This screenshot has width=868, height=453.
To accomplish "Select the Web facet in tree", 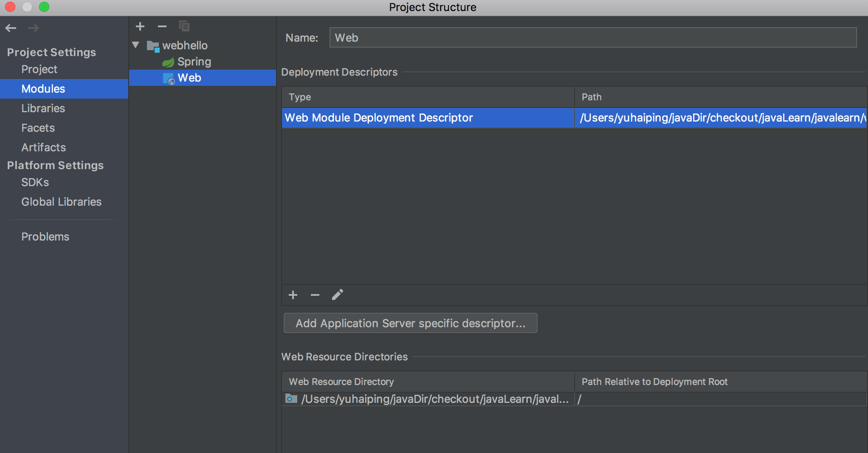I will click(203, 78).
